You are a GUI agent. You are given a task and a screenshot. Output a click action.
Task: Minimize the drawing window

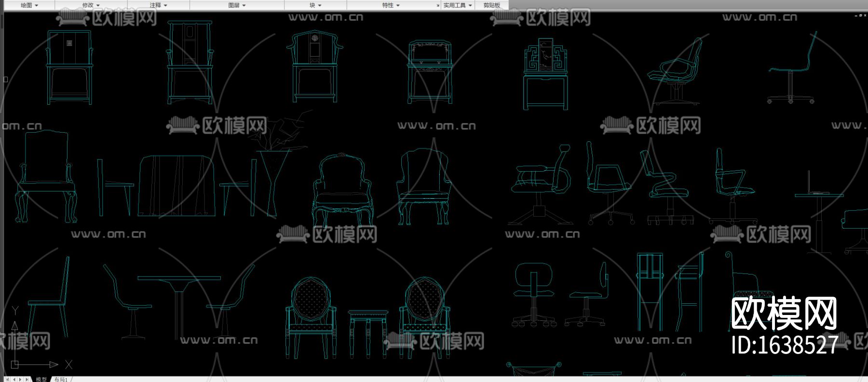click(x=856, y=15)
